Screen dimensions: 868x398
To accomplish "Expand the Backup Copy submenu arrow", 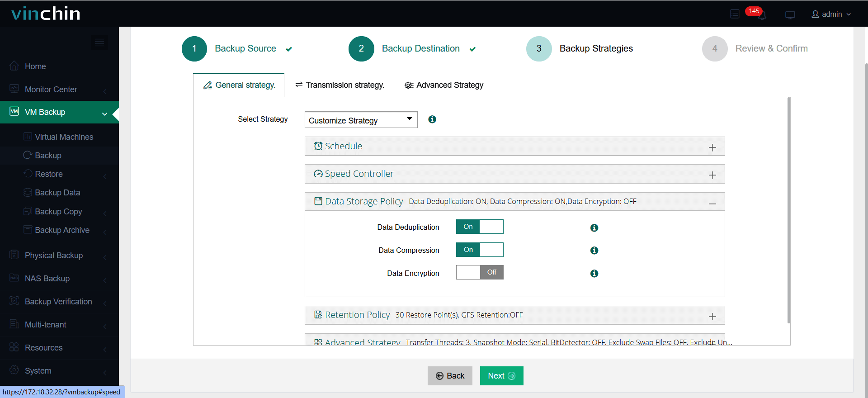I will tap(104, 213).
